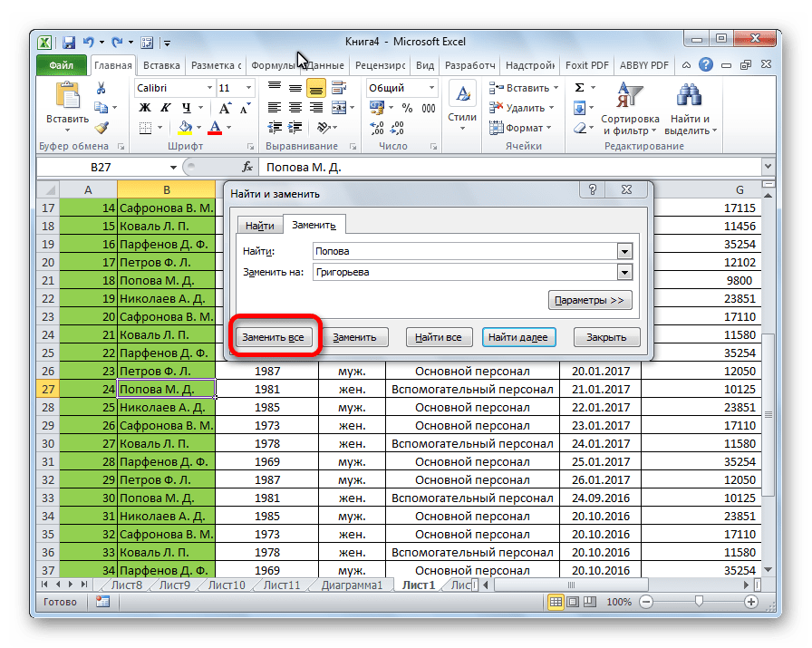Click the Параметры >> button
Viewport: 812px width, 648px height.
click(590, 300)
